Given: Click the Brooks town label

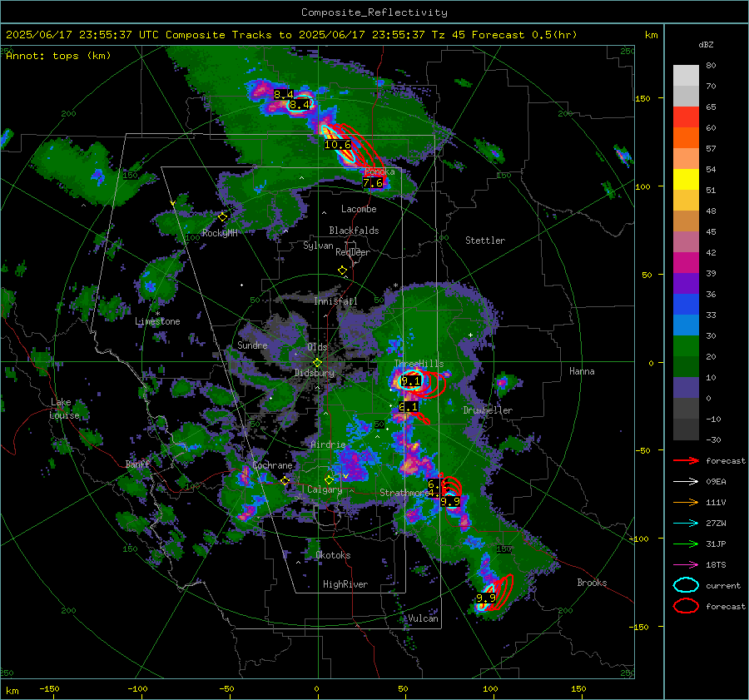Looking at the screenshot, I should [592, 583].
